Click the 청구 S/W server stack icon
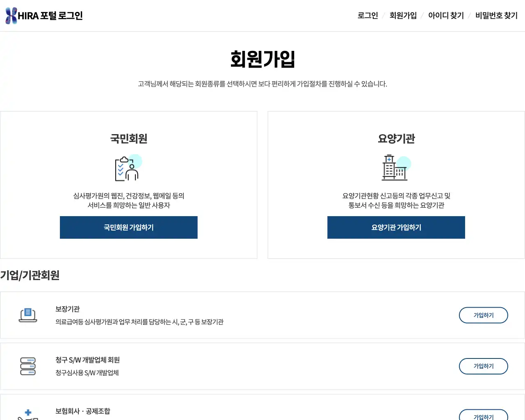The image size is (525, 420). pyautogui.click(x=28, y=366)
